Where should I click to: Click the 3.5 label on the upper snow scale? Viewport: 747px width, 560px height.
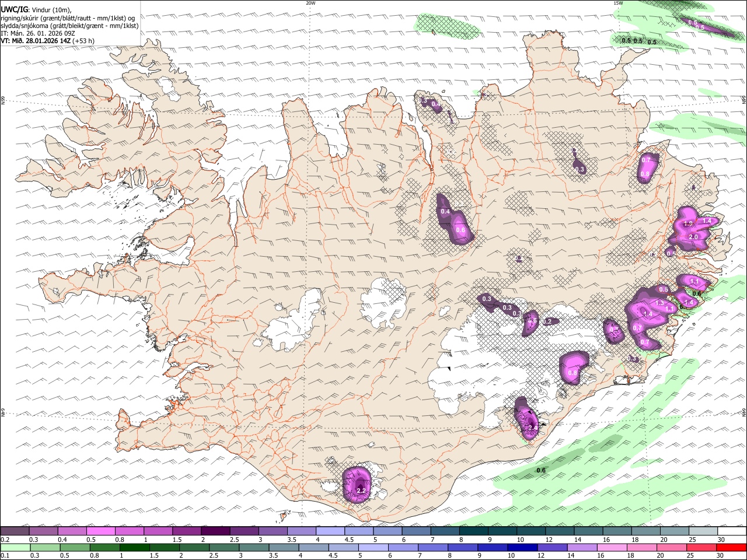point(291,540)
